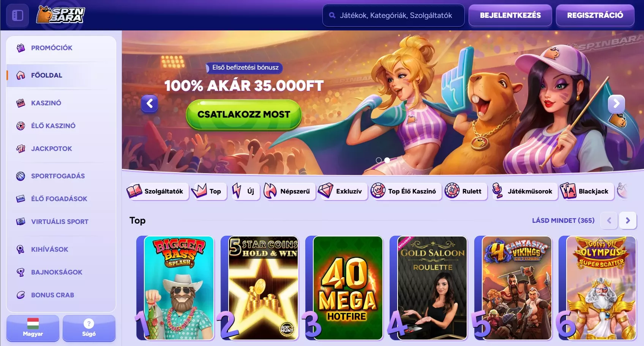Open the Gold Saloon Roulette game thumbnail
Viewport: 644px width, 346px height.
[432, 288]
